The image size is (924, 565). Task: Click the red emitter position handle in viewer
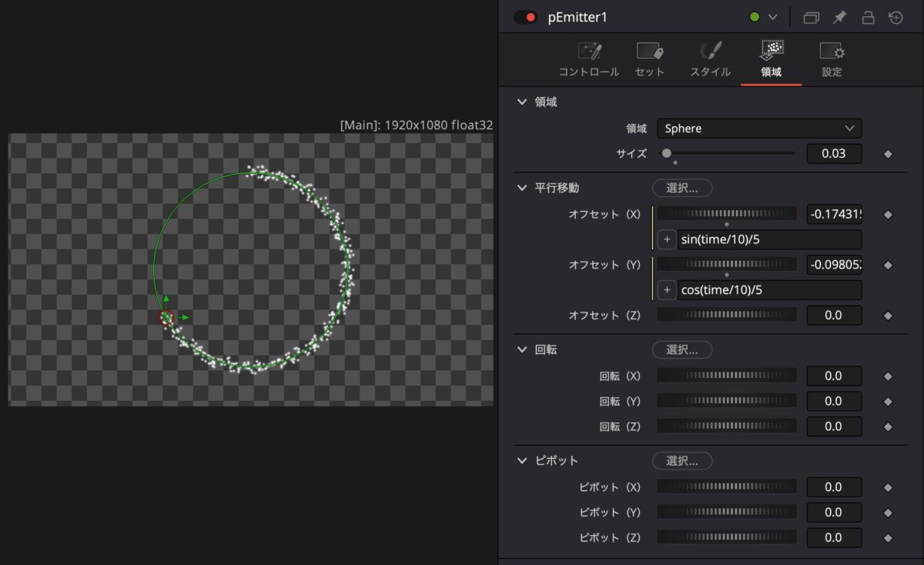coord(166,317)
